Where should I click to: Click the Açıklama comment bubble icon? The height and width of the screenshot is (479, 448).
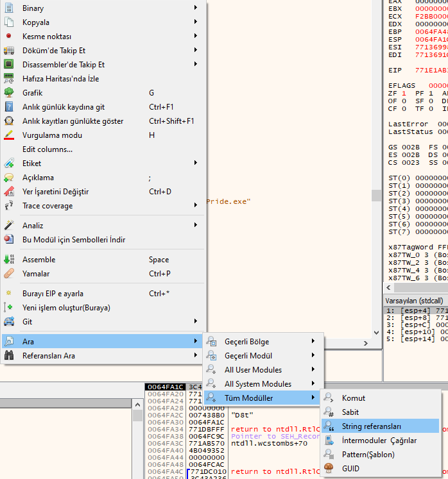click(9, 177)
